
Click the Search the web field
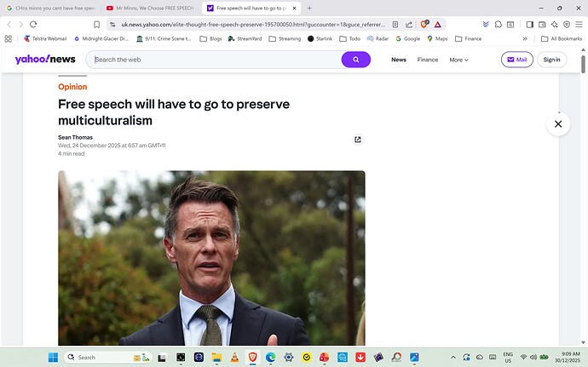point(213,60)
